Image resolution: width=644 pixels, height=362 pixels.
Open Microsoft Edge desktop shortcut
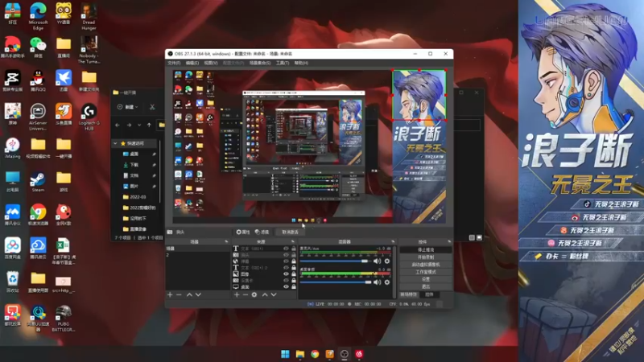[x=38, y=15]
